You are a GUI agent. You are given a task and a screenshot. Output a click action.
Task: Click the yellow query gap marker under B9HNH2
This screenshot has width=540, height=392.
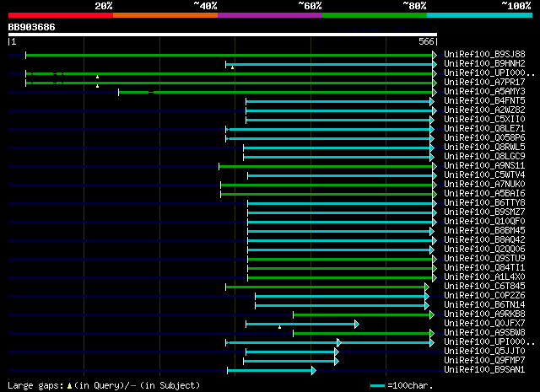(233, 67)
